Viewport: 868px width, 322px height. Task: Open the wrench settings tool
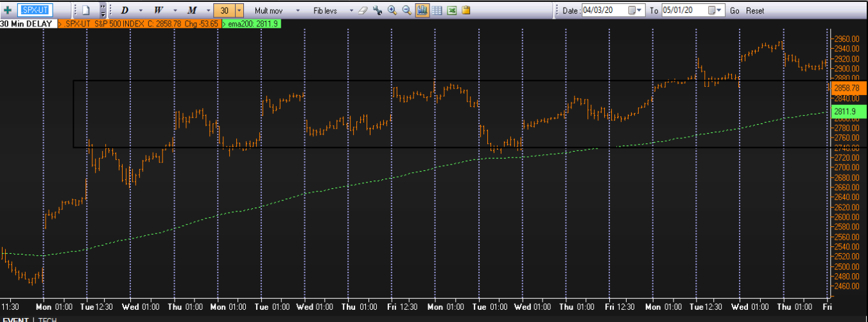click(378, 10)
